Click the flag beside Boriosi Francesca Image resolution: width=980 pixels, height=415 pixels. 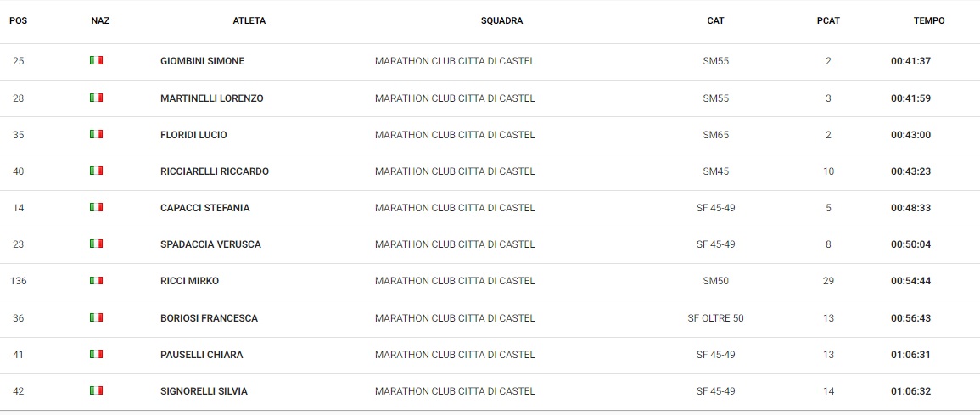coord(96,317)
